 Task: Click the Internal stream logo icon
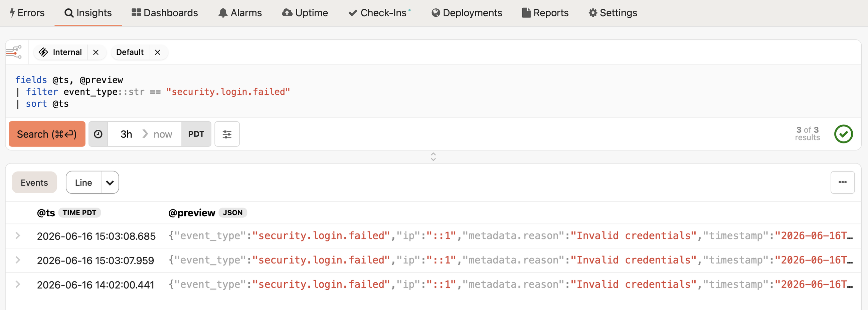[43, 52]
